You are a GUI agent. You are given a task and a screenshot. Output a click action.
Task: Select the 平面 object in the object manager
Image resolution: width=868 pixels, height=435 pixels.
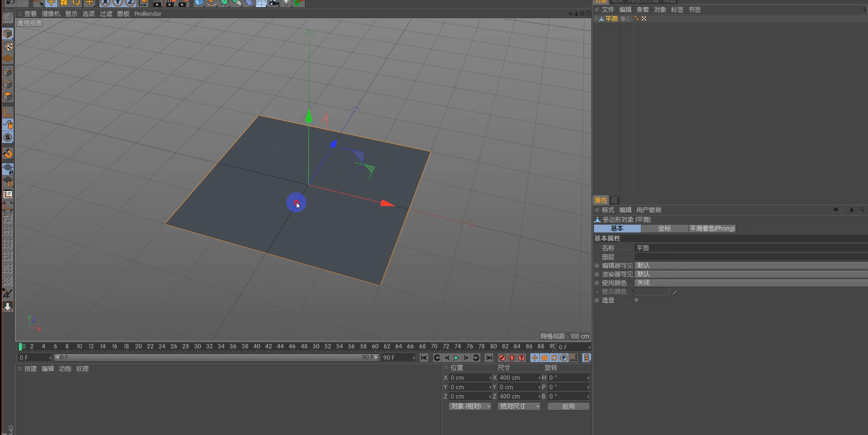[611, 19]
